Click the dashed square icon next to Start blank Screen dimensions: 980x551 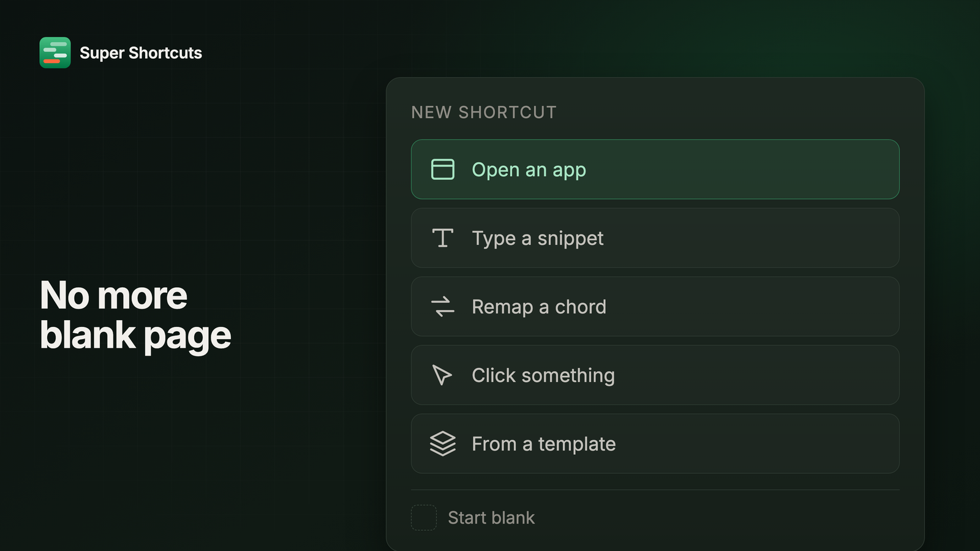(x=424, y=518)
